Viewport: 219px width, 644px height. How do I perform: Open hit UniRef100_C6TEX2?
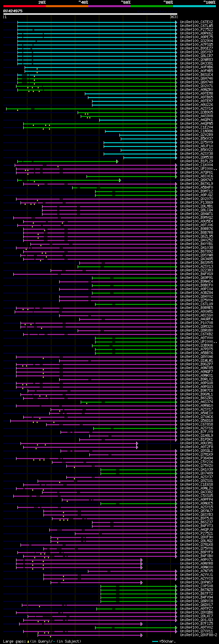(x=196, y=22)
